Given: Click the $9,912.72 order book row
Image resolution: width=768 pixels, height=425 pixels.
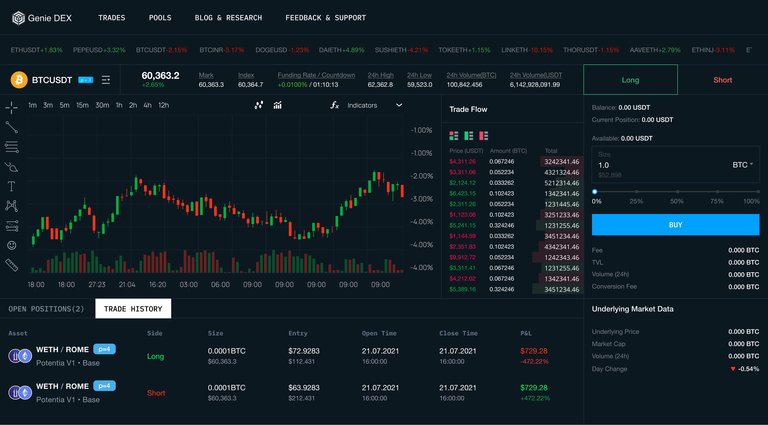Looking at the screenshot, I should point(516,258).
